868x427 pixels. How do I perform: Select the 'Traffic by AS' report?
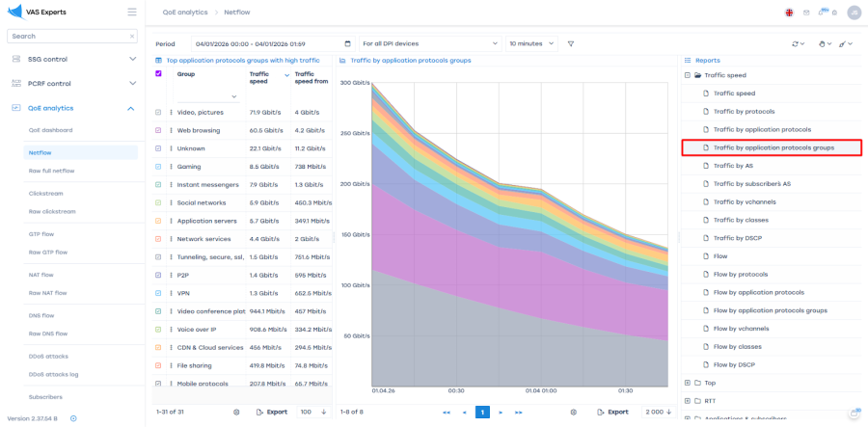click(x=733, y=166)
